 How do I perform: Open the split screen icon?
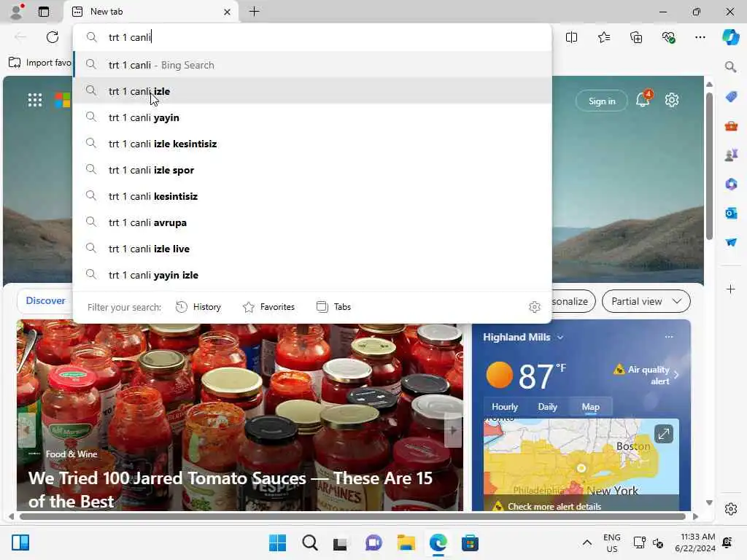[x=571, y=37]
